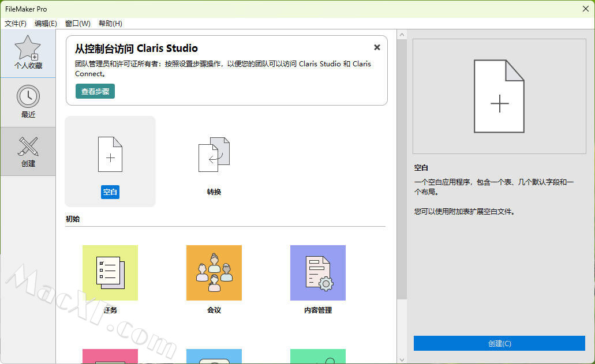Click the scrollbar up arrow
The height and width of the screenshot is (364, 595).
point(402,35)
